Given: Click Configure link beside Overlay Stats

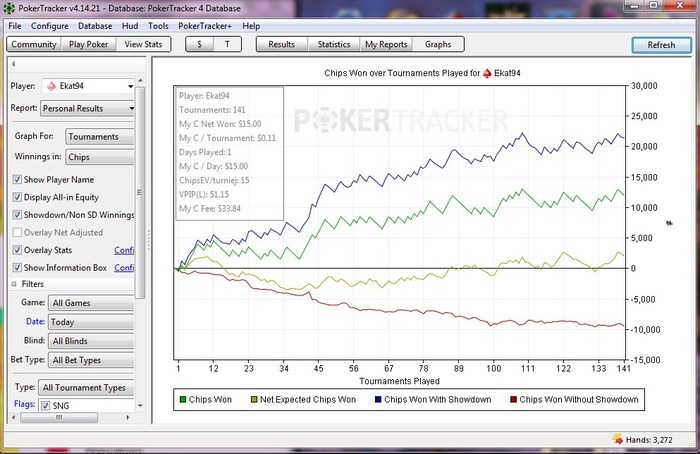Looking at the screenshot, I should [124, 250].
